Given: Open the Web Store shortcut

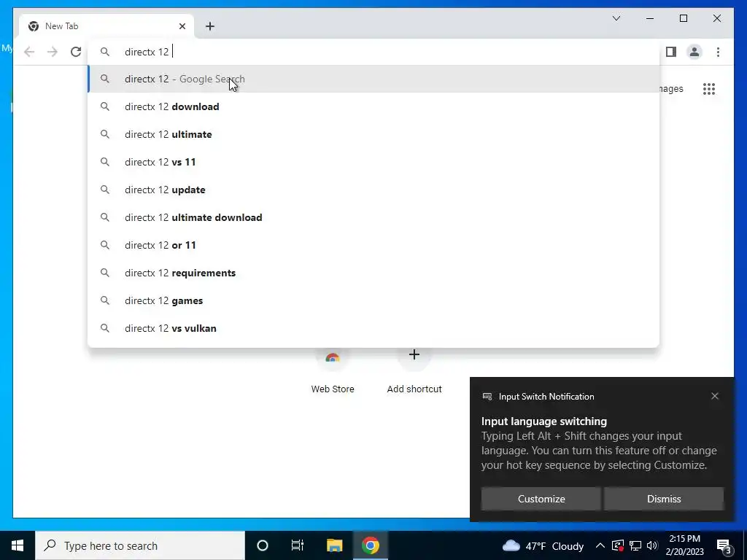Looking at the screenshot, I should click(333, 371).
